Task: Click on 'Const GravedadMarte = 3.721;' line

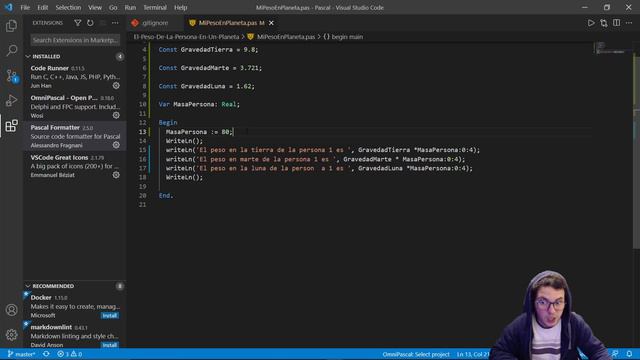Action: (210, 68)
